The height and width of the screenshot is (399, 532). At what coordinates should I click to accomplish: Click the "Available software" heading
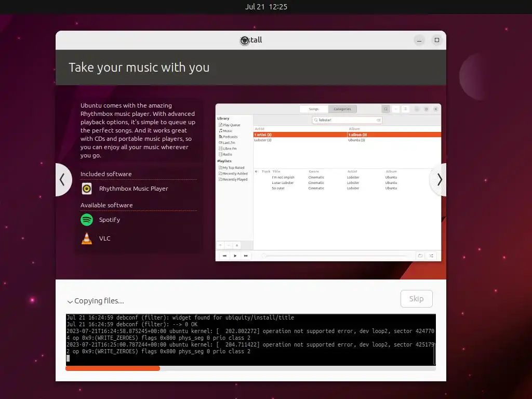(x=107, y=205)
